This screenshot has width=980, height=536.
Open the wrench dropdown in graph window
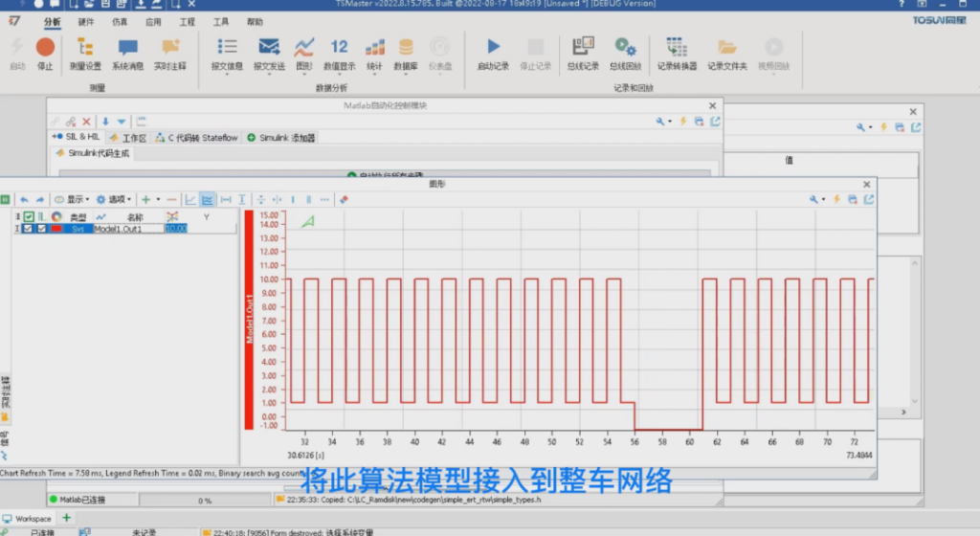(x=815, y=199)
